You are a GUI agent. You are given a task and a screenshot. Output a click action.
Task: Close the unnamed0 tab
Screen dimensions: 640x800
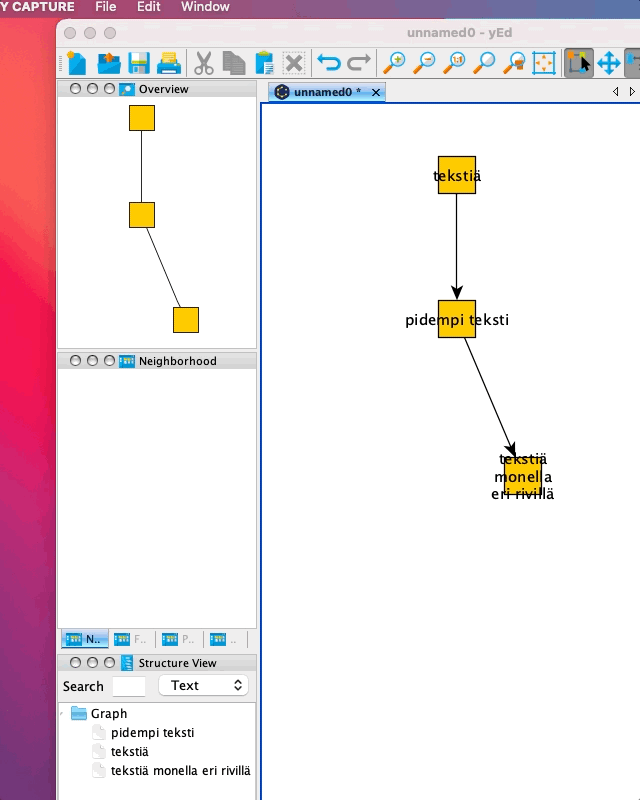click(376, 92)
